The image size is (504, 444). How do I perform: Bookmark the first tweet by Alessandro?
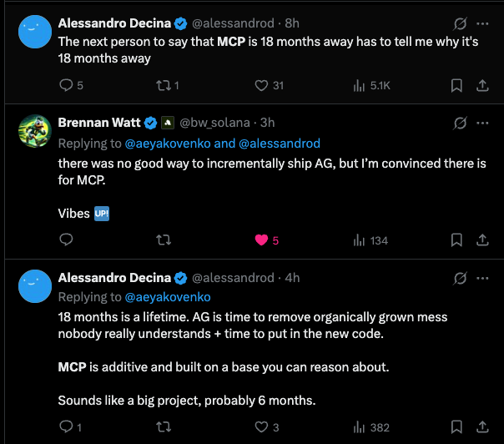(x=456, y=84)
